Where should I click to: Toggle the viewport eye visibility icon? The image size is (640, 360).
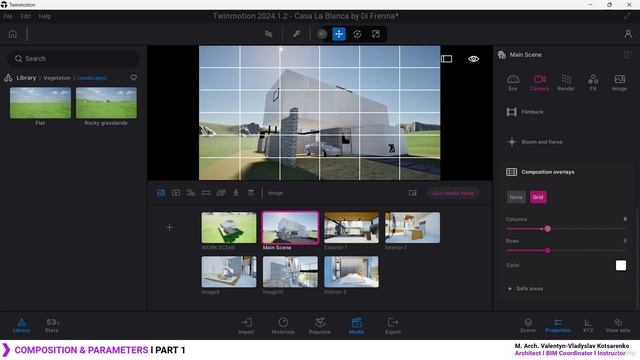coord(473,59)
